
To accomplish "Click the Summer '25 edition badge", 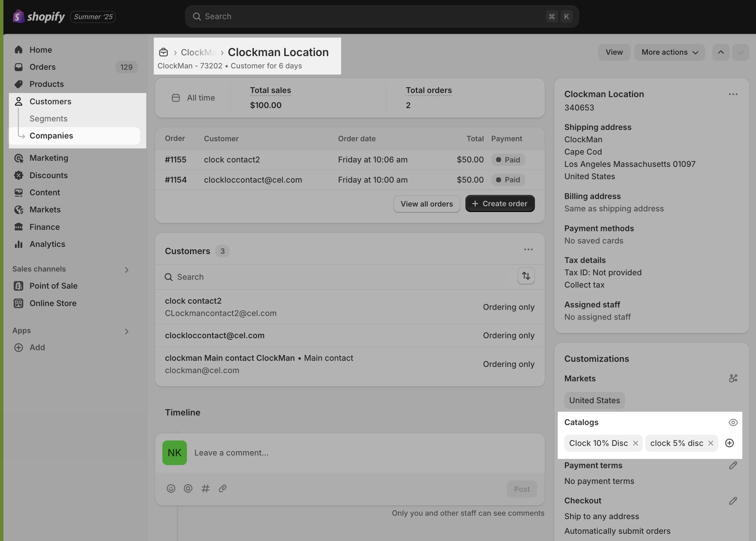I will point(93,17).
